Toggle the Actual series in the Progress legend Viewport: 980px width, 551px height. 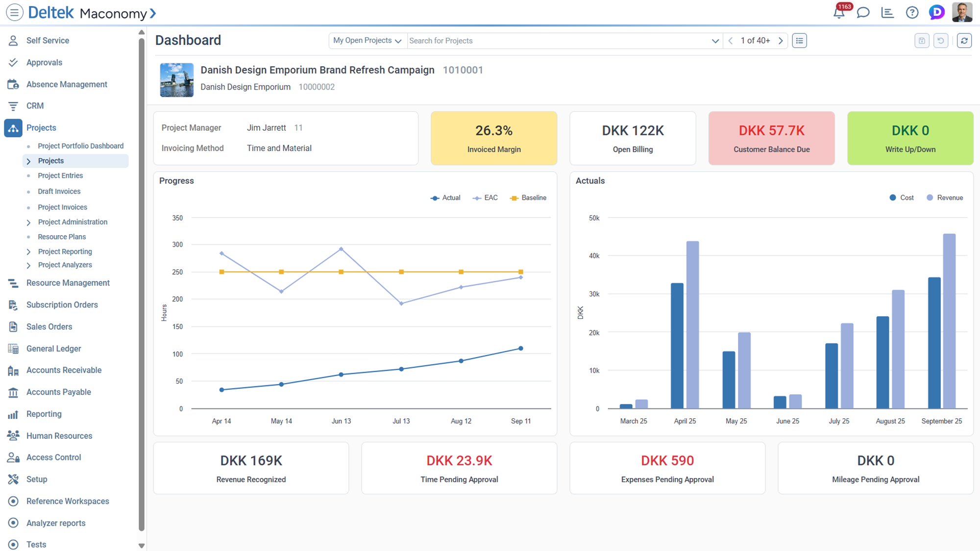tap(445, 197)
